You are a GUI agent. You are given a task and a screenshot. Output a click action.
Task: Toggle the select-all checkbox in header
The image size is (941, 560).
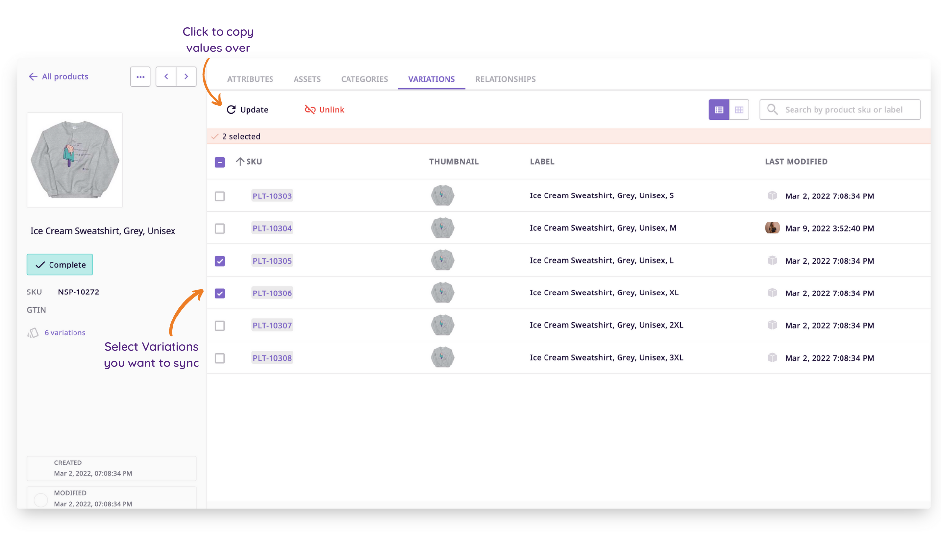point(220,162)
